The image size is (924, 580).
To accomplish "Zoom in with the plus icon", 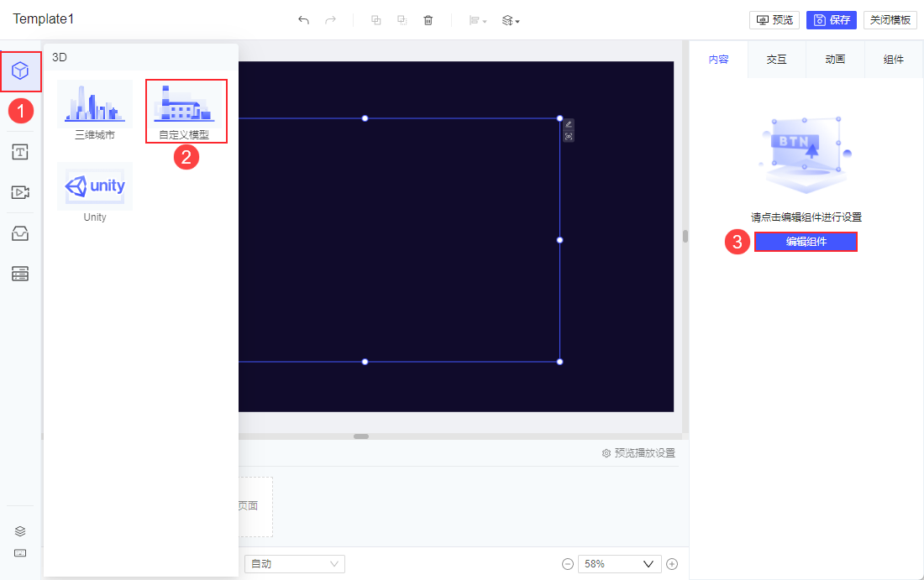I will pyautogui.click(x=672, y=564).
